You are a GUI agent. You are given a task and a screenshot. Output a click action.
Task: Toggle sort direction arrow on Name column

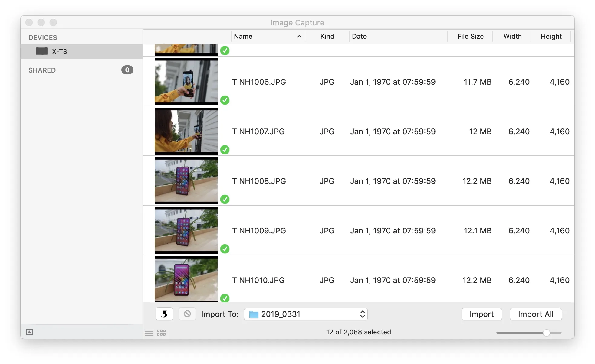point(299,37)
